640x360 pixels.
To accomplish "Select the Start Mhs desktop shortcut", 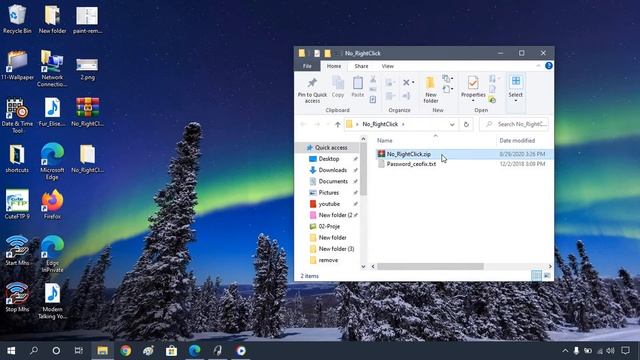I will click(x=17, y=251).
